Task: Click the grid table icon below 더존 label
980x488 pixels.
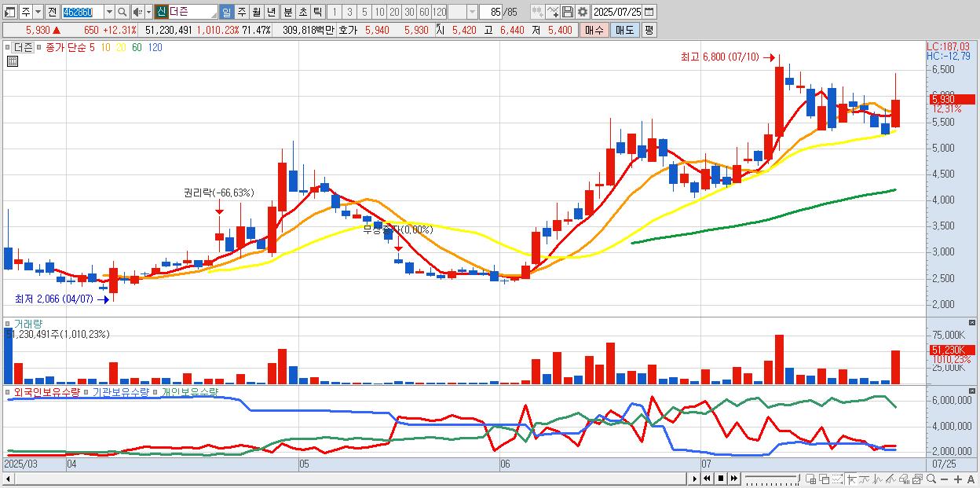Action: click(x=12, y=61)
